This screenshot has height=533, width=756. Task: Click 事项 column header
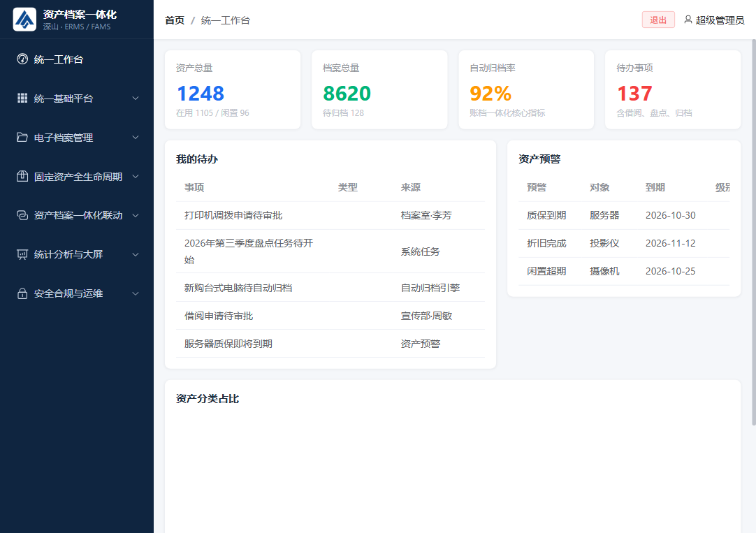tap(194, 187)
